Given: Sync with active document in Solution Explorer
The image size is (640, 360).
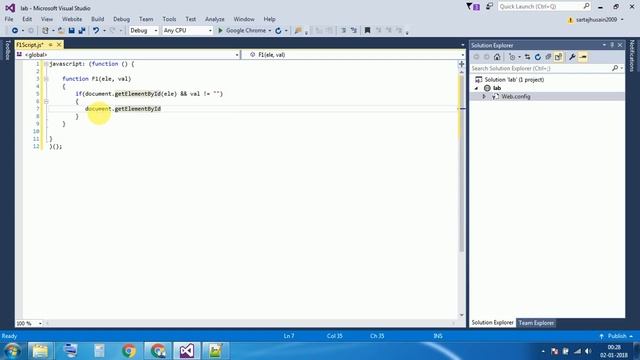Looking at the screenshot, I should 527,57.
